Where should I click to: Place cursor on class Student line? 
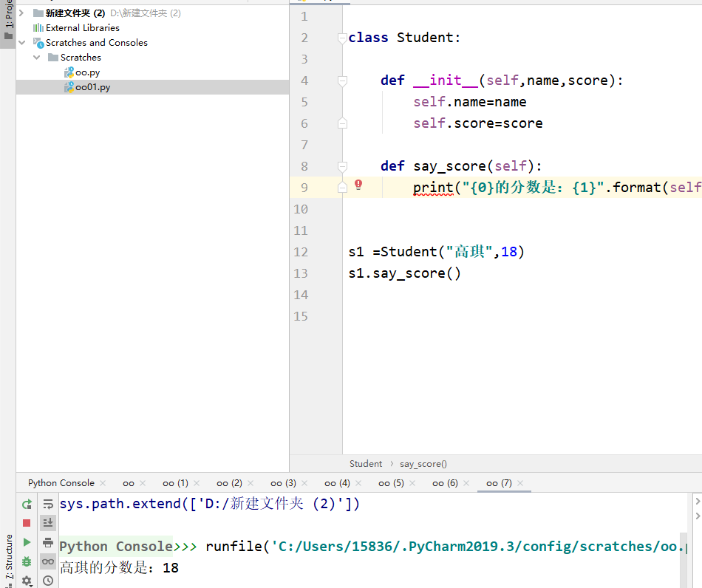[x=404, y=38]
